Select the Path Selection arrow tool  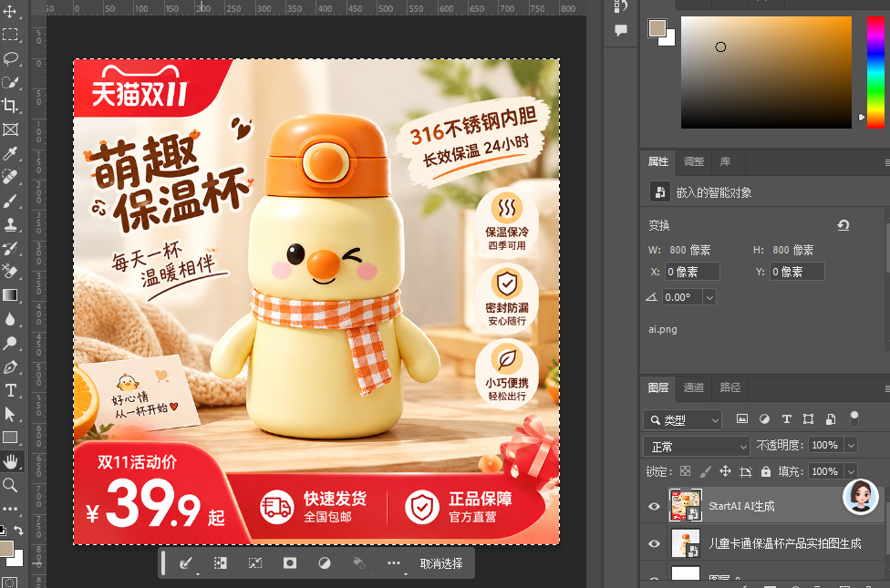click(x=10, y=414)
